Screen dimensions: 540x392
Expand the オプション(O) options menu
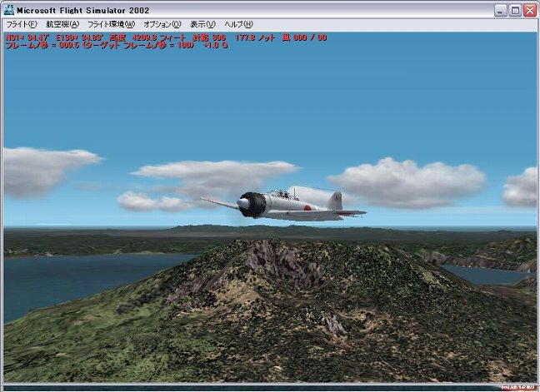coord(162,24)
